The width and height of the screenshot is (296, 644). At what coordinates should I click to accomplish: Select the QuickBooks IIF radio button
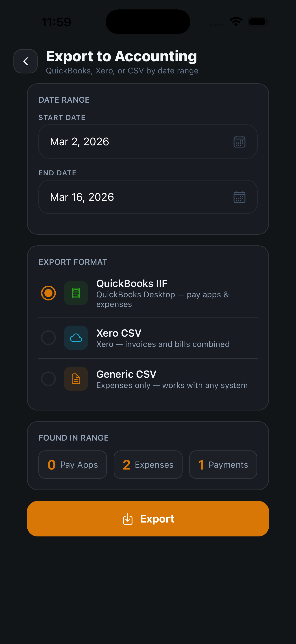point(48,293)
